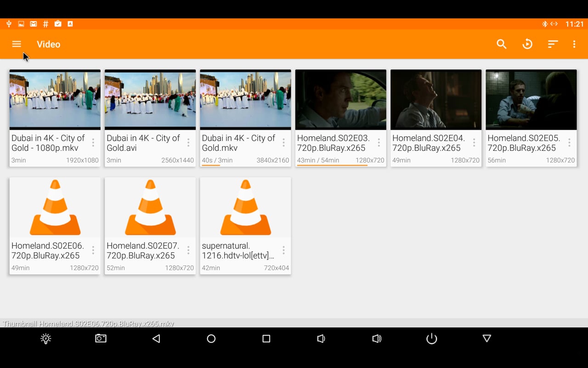Tap the brightness icon in the navigation bar

click(45, 339)
